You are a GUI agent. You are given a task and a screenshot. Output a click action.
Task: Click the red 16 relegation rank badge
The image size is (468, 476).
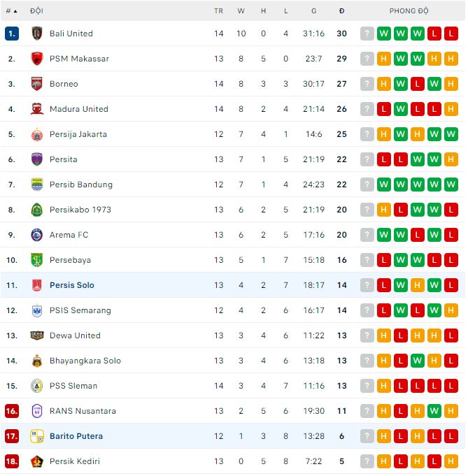point(11,411)
